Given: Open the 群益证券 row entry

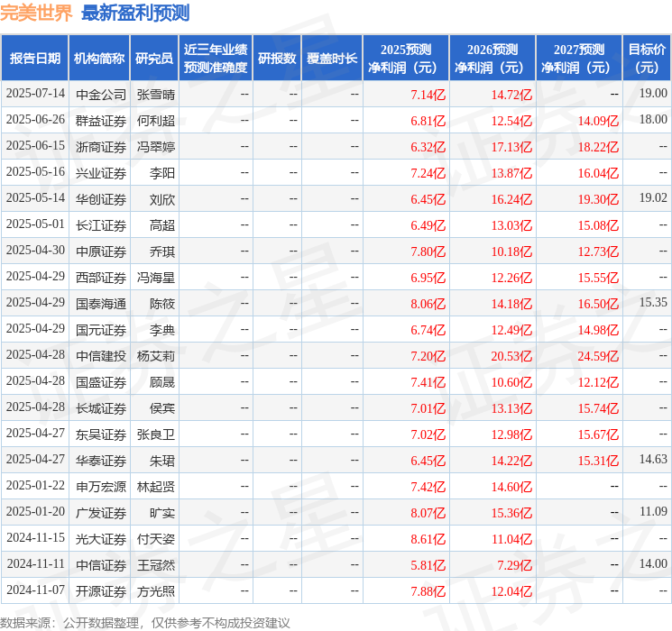Looking at the screenshot, I should coord(101,120).
